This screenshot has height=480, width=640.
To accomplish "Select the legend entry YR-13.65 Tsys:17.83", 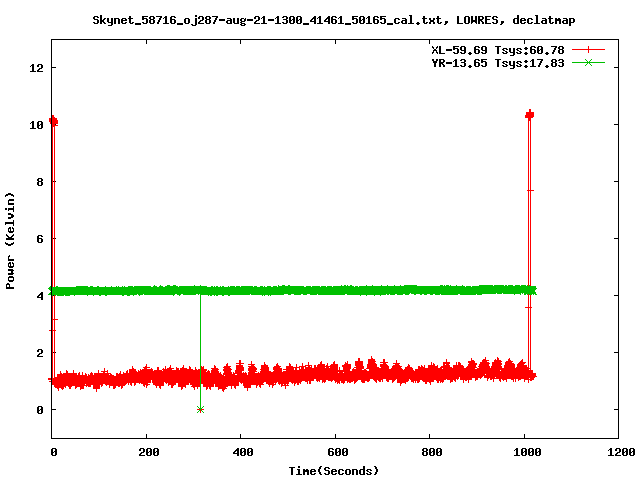I will 498,63.
